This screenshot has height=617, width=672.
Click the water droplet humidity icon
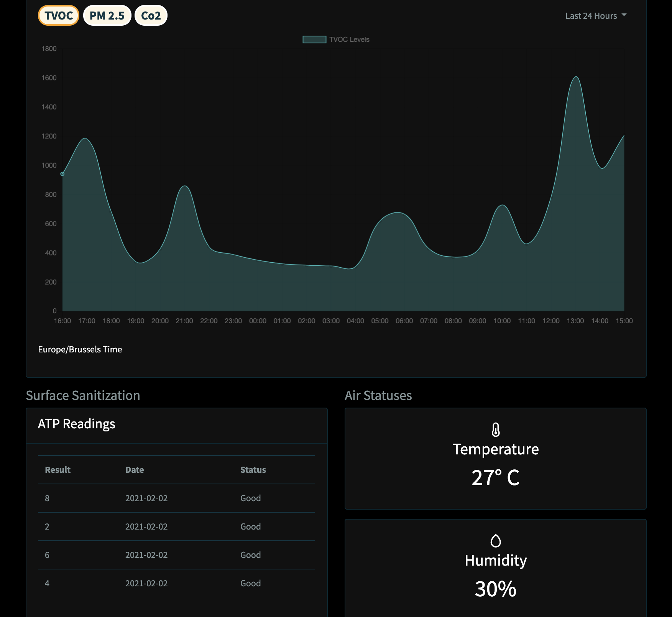(496, 541)
